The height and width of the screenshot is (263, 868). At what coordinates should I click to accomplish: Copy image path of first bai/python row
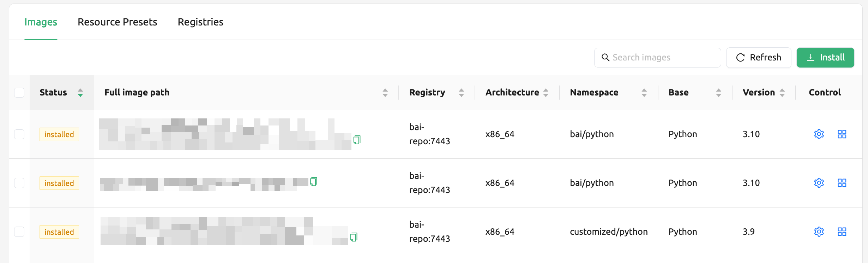[x=357, y=140]
